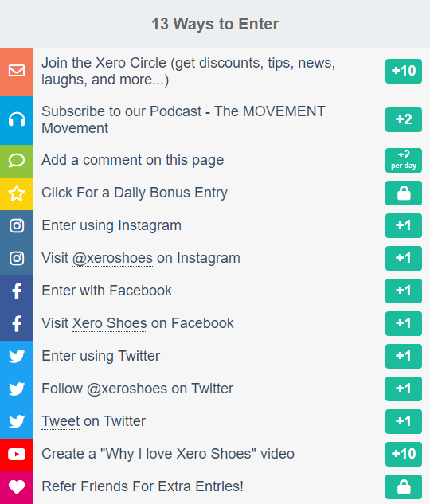
Task: Click the Instagram icon beside Enter using Instagram
Action: pos(17,225)
